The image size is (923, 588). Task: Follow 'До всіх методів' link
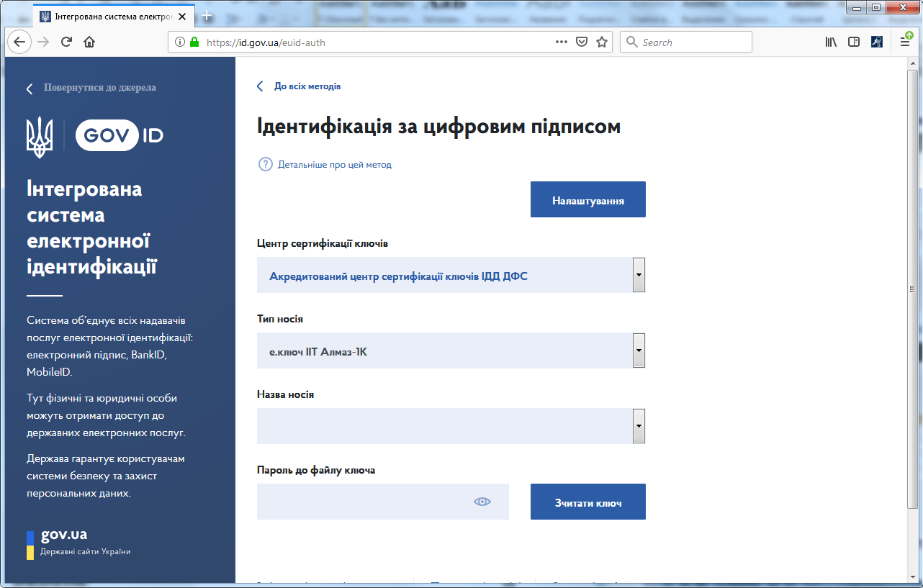pyautogui.click(x=307, y=86)
